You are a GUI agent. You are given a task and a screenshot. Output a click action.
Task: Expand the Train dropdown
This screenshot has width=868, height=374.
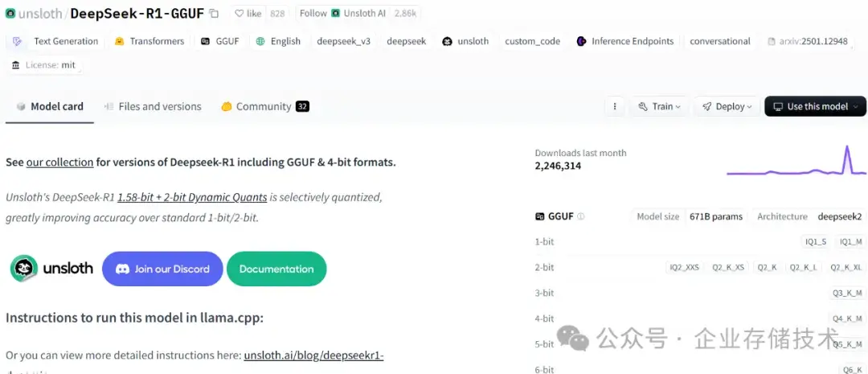coord(659,106)
